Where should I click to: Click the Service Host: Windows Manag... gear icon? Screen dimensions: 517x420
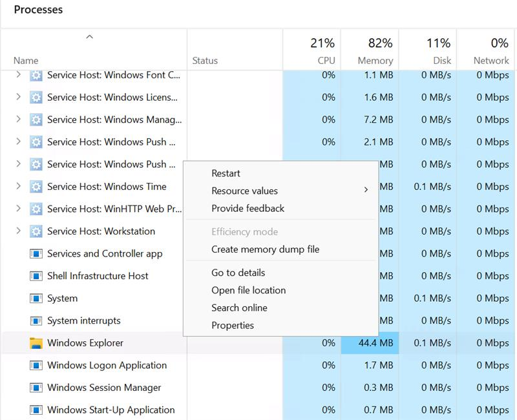[x=36, y=120]
